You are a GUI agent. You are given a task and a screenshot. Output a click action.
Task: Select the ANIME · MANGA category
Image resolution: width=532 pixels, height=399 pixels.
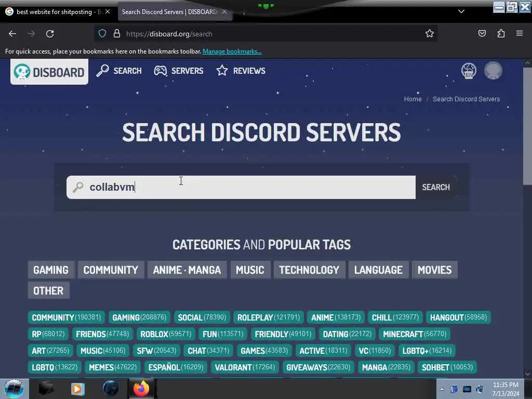[x=187, y=270]
